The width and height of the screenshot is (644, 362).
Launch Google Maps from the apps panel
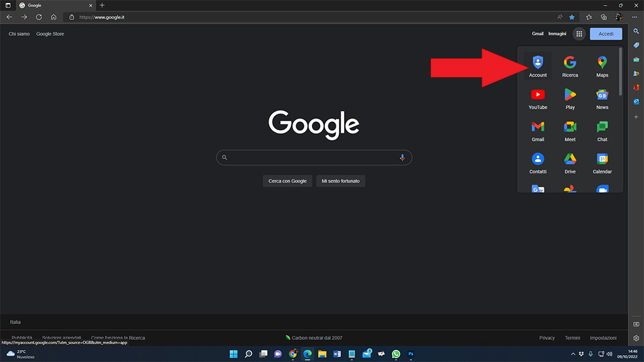602,66
